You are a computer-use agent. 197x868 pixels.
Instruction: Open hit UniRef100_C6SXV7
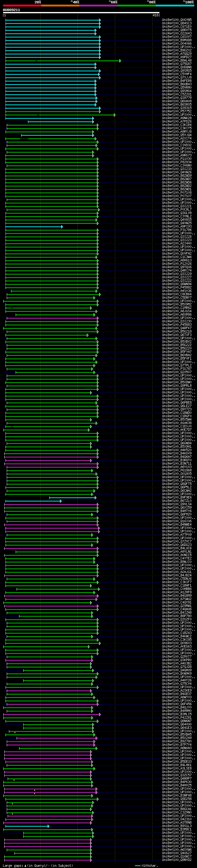click(177, 37)
